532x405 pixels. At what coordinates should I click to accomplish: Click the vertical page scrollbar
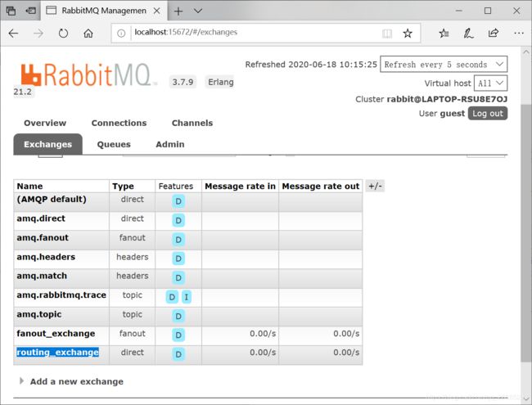[x=526, y=232]
